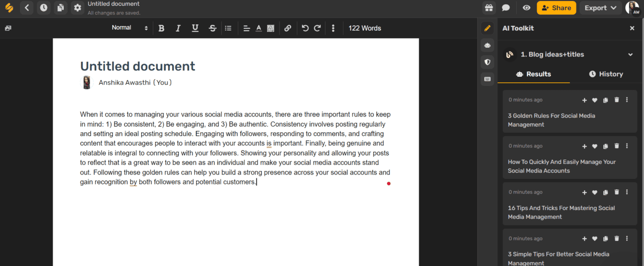Click the undo arrow in the toolbar
Viewport: 644px width, 266px height.
(x=305, y=28)
